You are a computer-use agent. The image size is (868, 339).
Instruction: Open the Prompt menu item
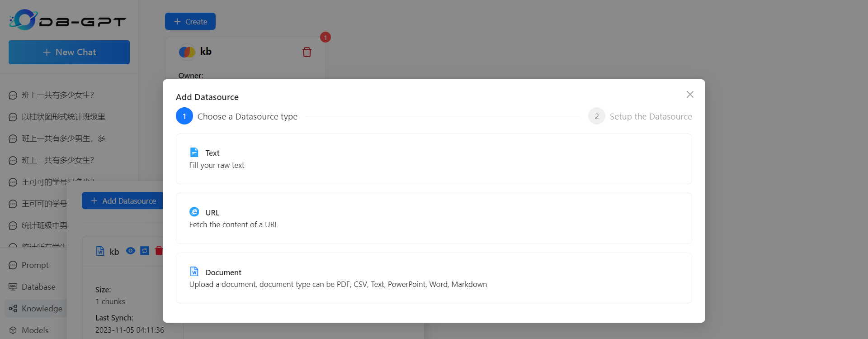coord(35,265)
